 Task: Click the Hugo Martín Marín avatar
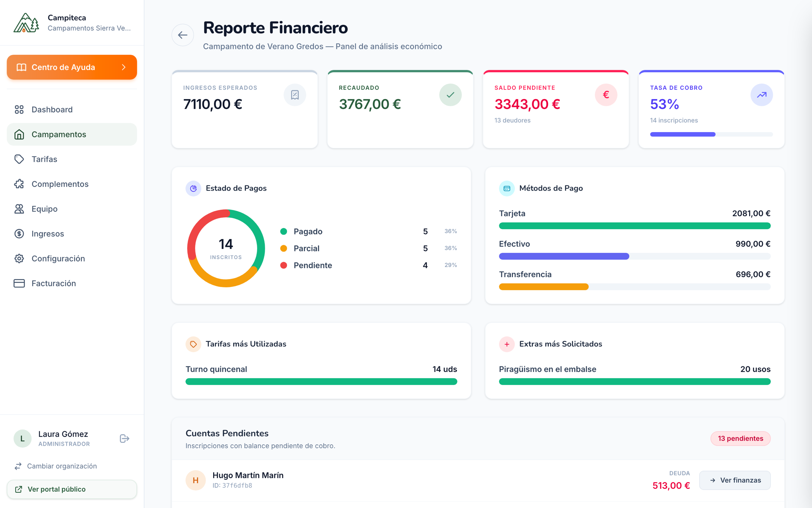(x=196, y=480)
